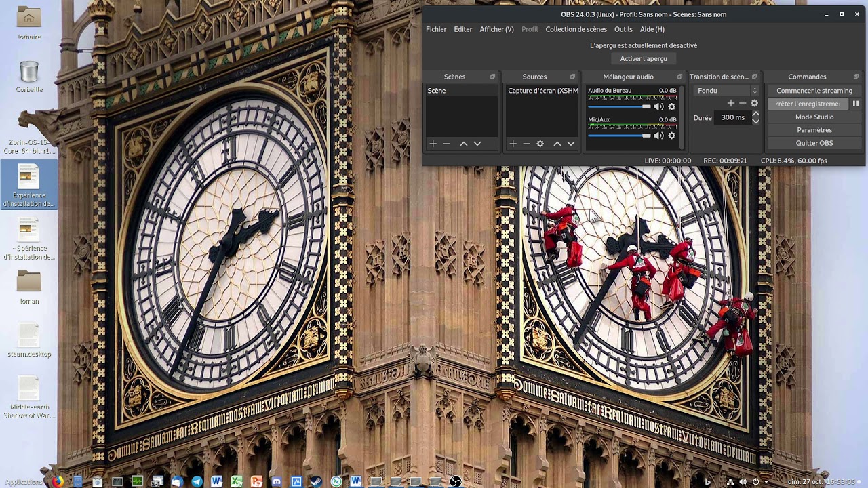Click the Quitter OBS button
868x488 pixels.
click(814, 143)
